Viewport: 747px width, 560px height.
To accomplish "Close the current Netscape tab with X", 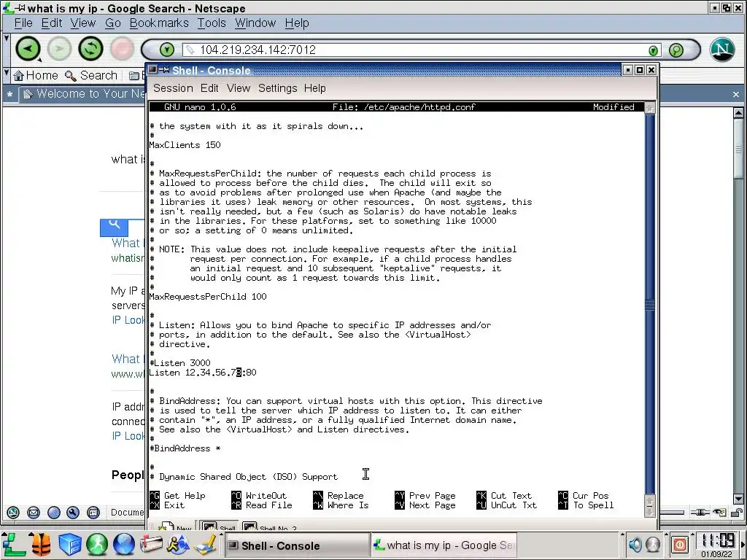I will coord(736,94).
